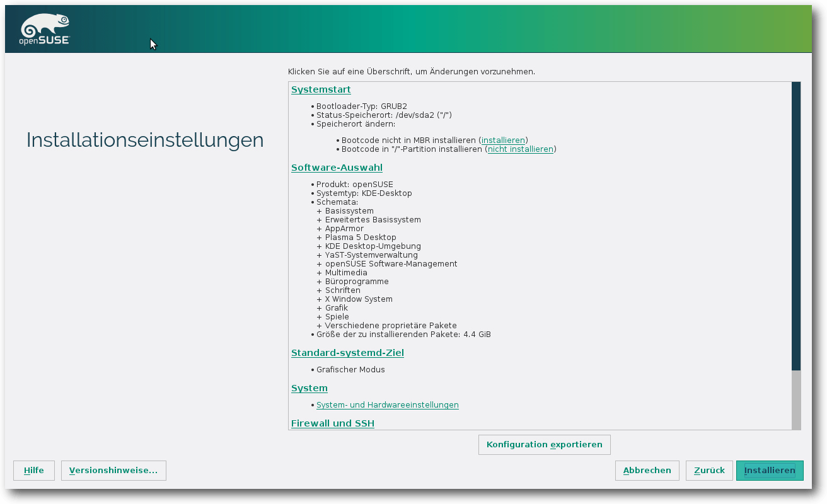
Task: Click 'Produkt: openSUSE' entry
Action: coord(355,185)
